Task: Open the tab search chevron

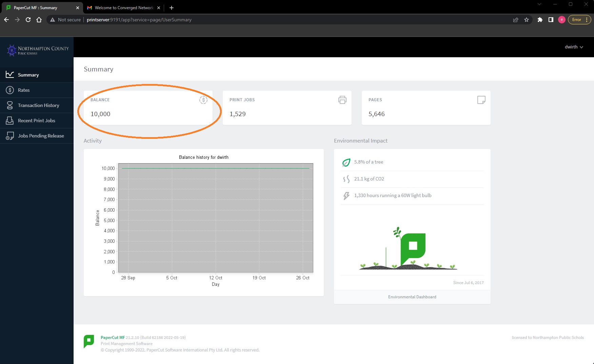Action: [539, 4]
